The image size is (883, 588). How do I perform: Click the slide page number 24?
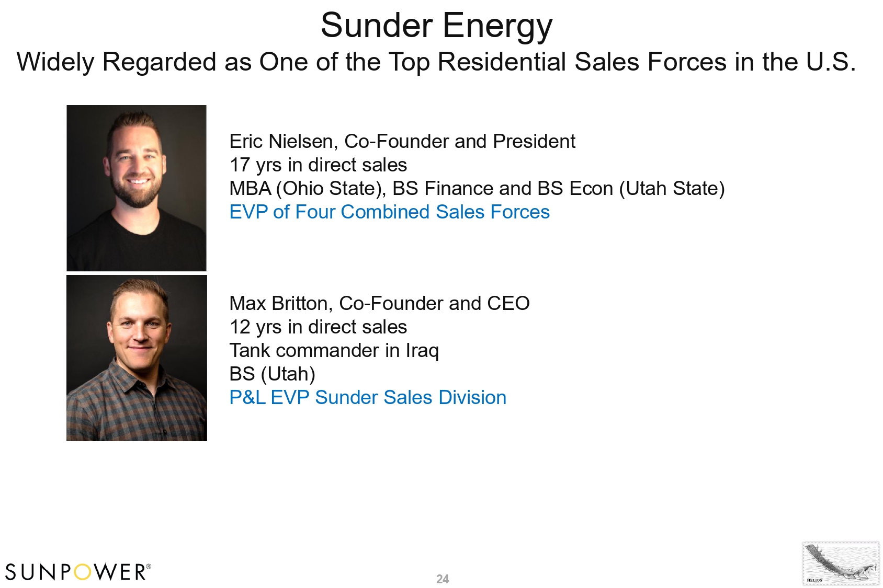click(443, 579)
